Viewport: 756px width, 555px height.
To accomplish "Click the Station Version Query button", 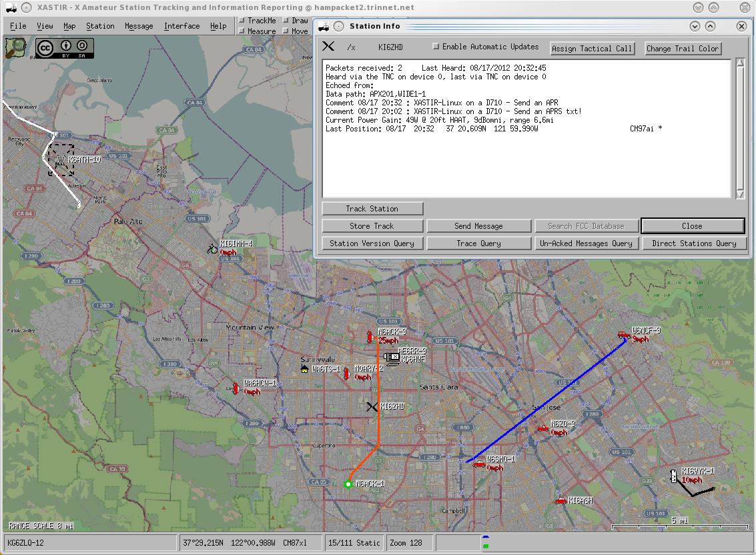I will [x=372, y=243].
